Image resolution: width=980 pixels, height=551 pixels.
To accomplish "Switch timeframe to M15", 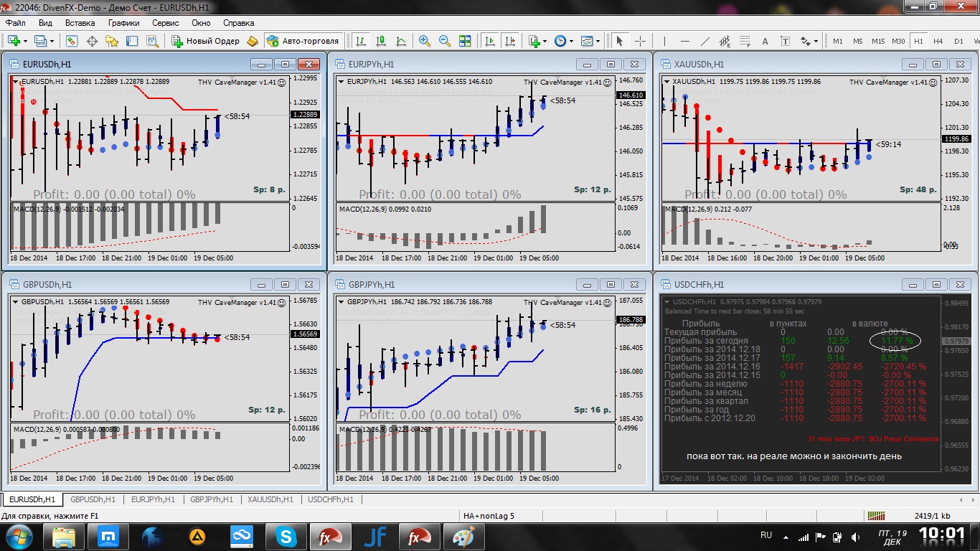I will [x=878, y=41].
